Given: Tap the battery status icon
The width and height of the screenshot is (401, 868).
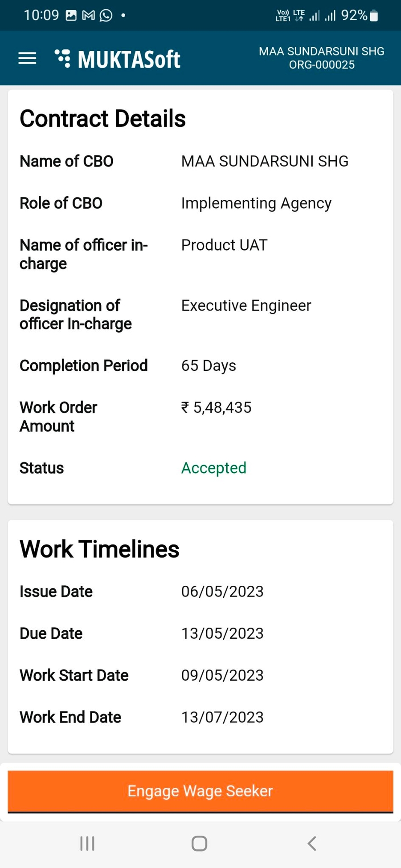Looking at the screenshot, I should click(374, 16).
